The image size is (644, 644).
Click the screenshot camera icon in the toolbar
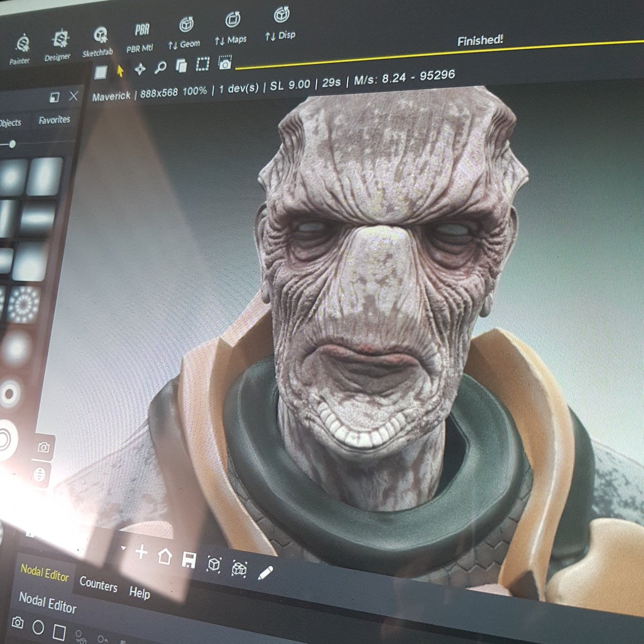click(x=224, y=65)
